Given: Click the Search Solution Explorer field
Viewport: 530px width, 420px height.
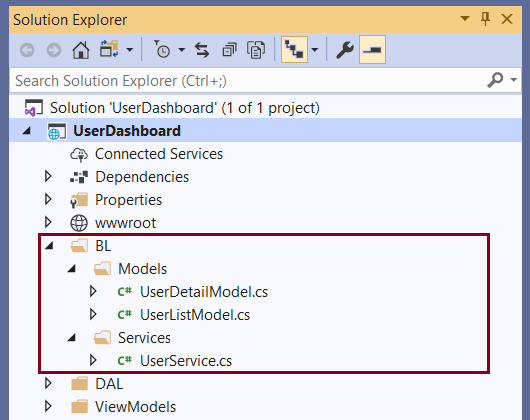Looking at the screenshot, I should click(248, 81).
